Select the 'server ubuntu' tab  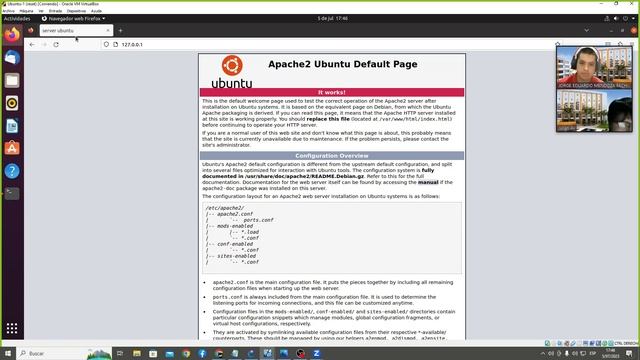76,31
